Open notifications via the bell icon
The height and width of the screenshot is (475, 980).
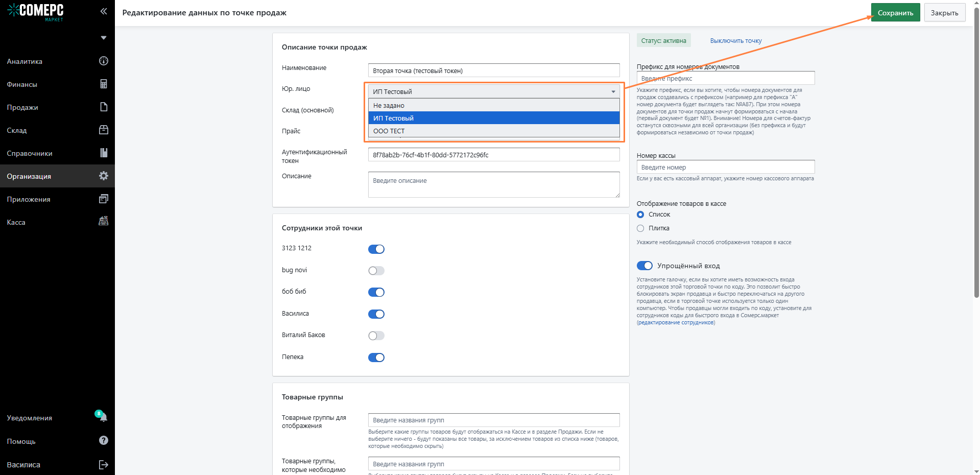tap(103, 418)
